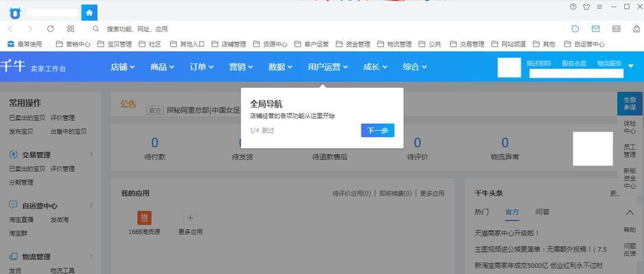Viewport: 644px width, 274px height.
Task: Click the scroll-to-top arrow in right sidebar
Action: tap(630, 212)
